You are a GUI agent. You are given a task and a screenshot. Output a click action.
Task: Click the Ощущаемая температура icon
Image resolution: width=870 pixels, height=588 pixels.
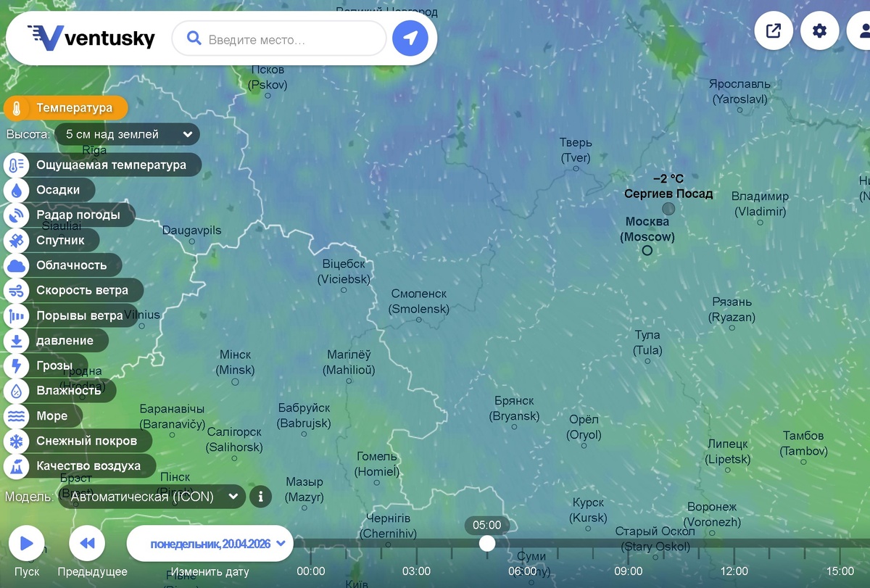(x=15, y=165)
